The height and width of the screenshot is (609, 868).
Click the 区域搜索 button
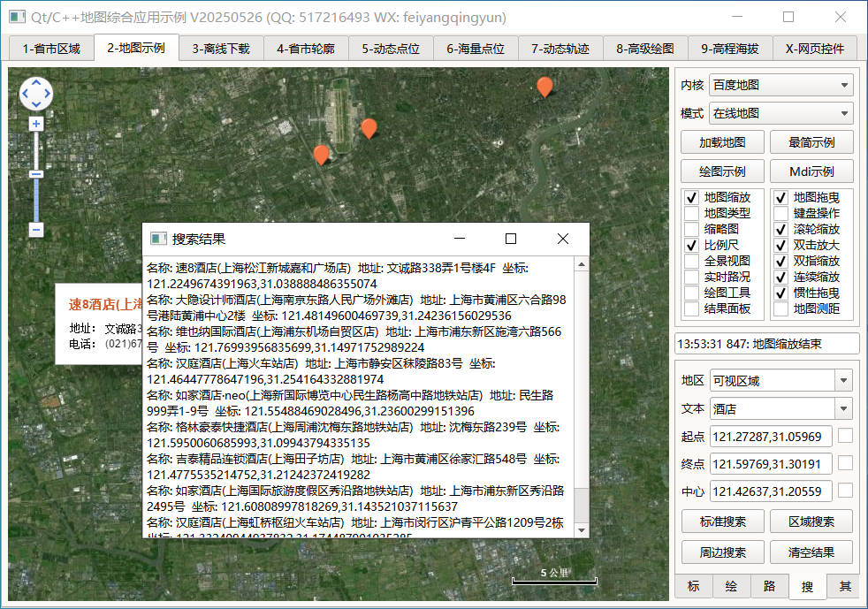[x=811, y=521]
